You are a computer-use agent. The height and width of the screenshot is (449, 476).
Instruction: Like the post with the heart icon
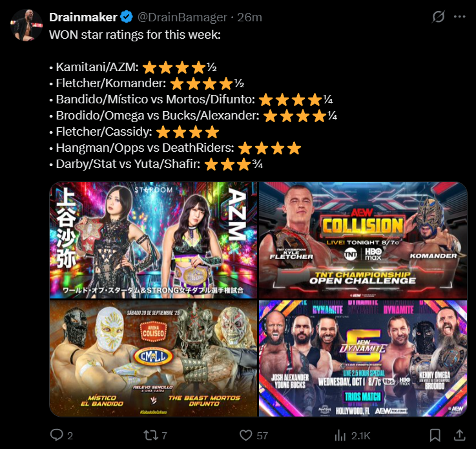click(246, 435)
